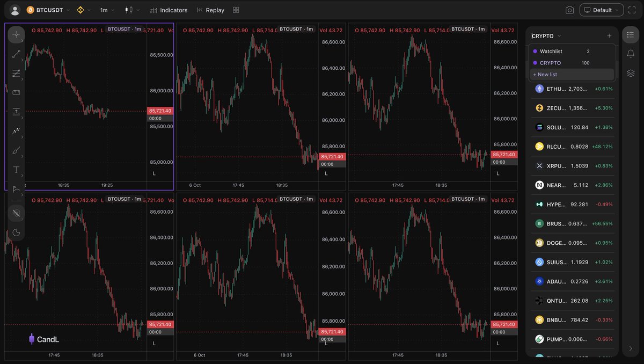Image resolution: width=644 pixels, height=364 pixels.
Task: Add symbol with the plus icon
Action: click(609, 36)
